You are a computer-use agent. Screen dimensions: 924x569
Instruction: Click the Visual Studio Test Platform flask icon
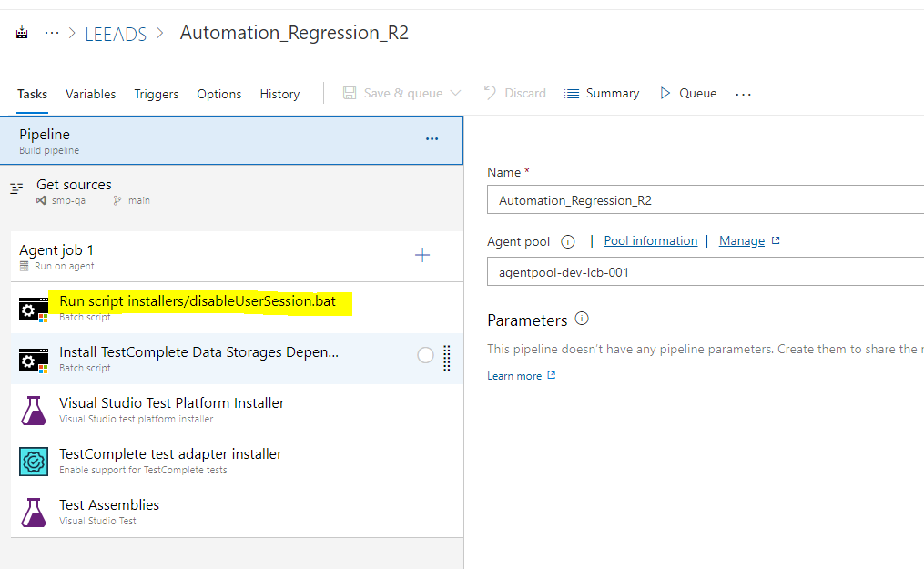(x=34, y=410)
